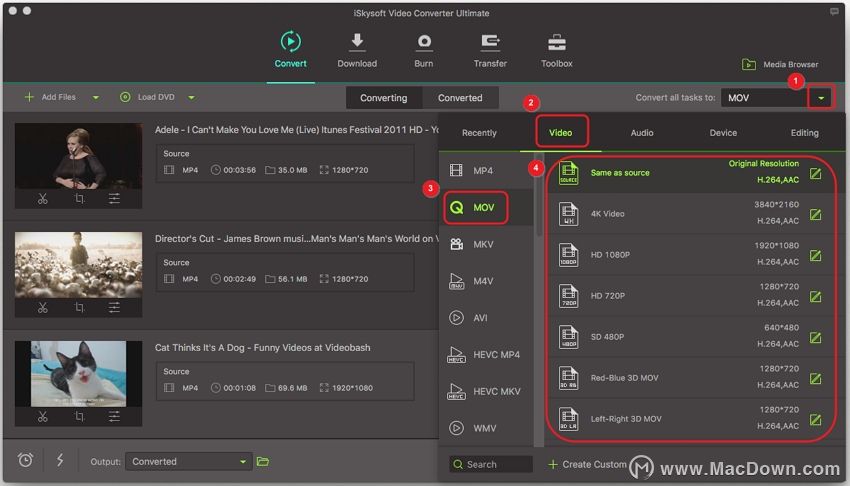Click the format list scrollbar
The height and width of the screenshot is (486, 850).
pyautogui.click(x=539, y=196)
